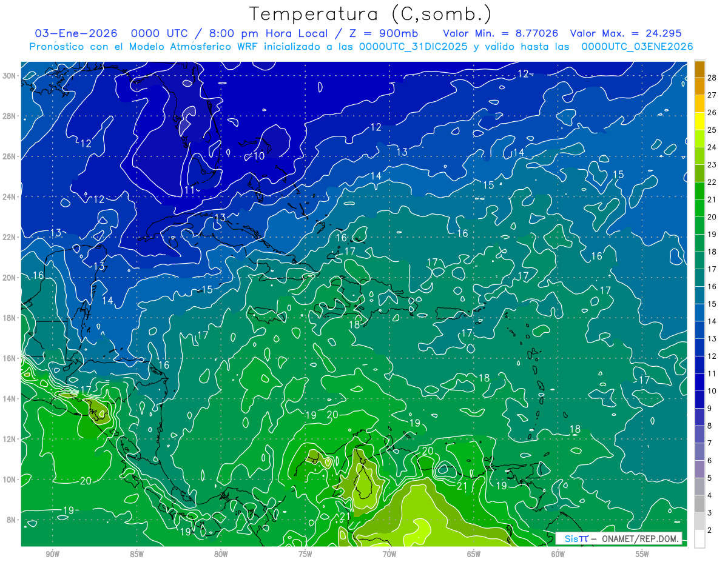Click the color scale label "7"

point(710,443)
